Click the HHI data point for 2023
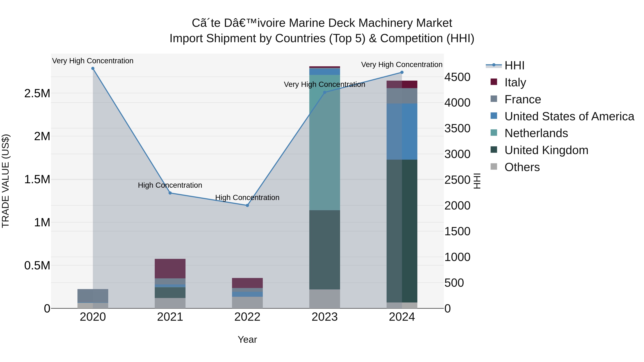644x362 pixels. tap(325, 92)
